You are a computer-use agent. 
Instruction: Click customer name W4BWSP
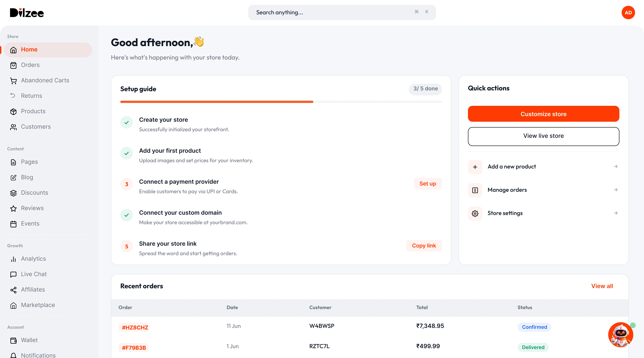[322, 326]
